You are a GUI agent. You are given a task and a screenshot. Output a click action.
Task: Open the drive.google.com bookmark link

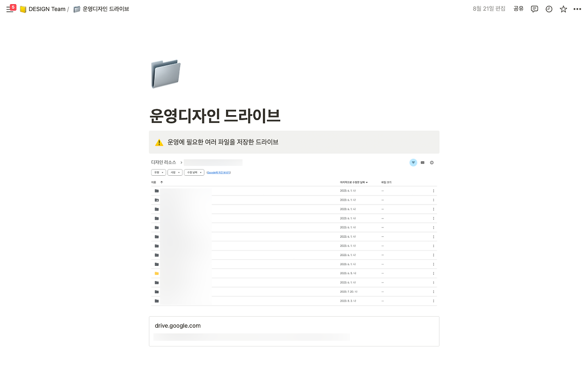click(294, 331)
